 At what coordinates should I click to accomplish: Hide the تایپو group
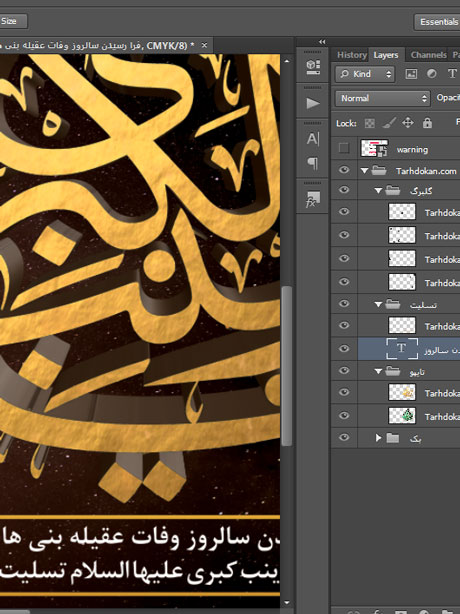344,370
